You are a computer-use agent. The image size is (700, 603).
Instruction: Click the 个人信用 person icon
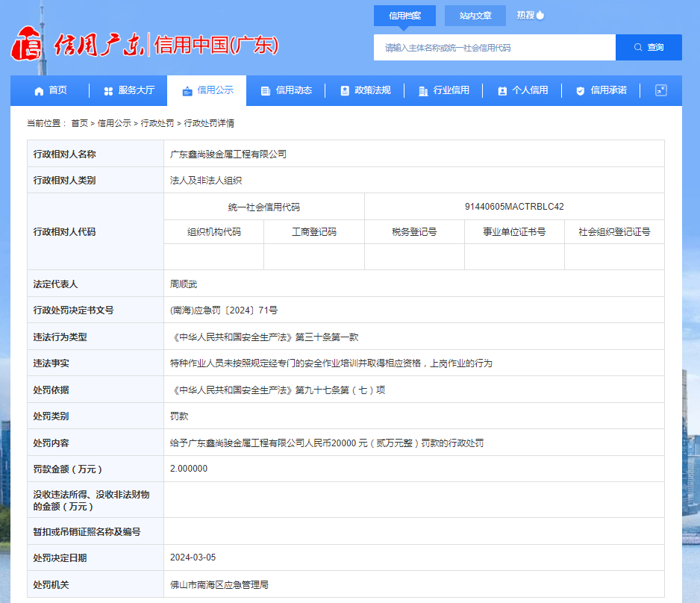pos(502,91)
